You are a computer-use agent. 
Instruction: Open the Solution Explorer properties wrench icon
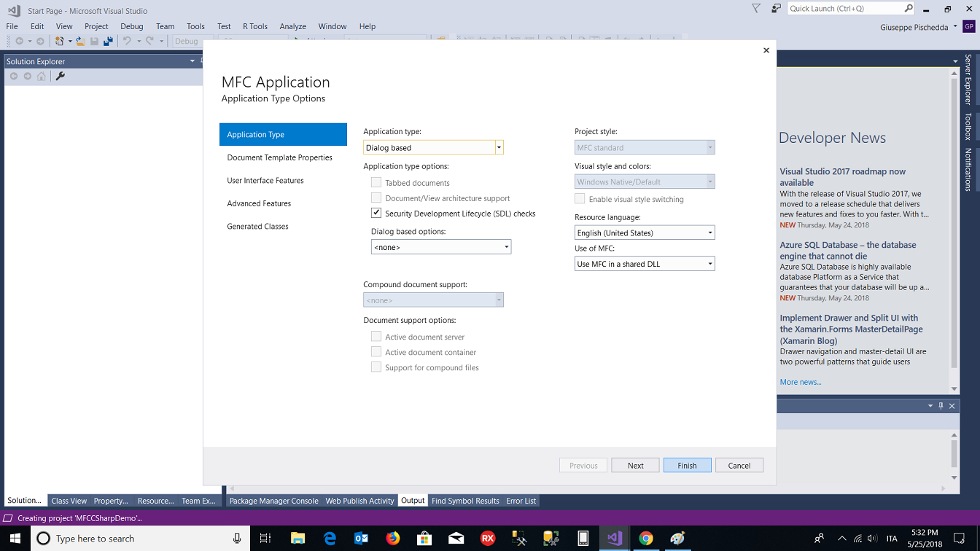coord(61,76)
